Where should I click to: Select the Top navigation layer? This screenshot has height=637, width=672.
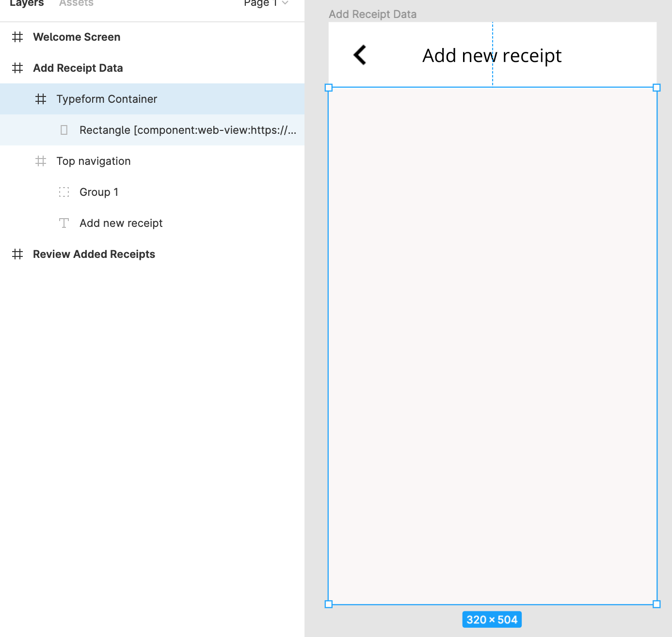(152, 161)
